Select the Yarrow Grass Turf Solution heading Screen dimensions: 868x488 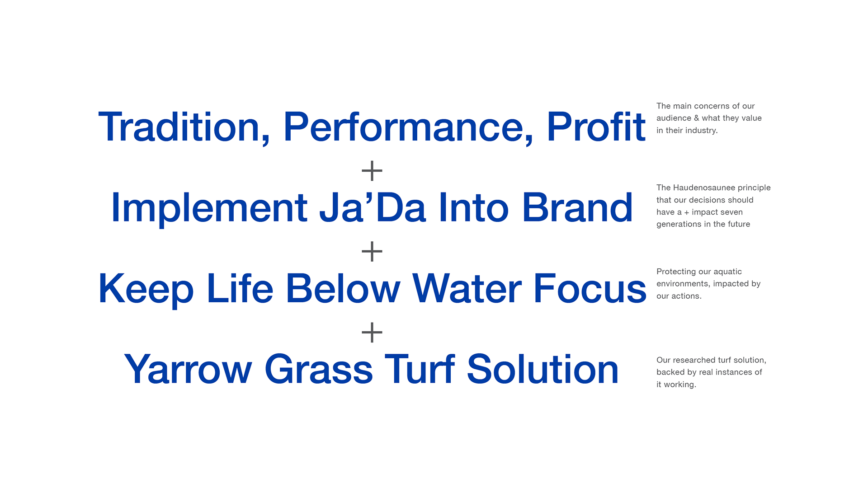coord(371,369)
